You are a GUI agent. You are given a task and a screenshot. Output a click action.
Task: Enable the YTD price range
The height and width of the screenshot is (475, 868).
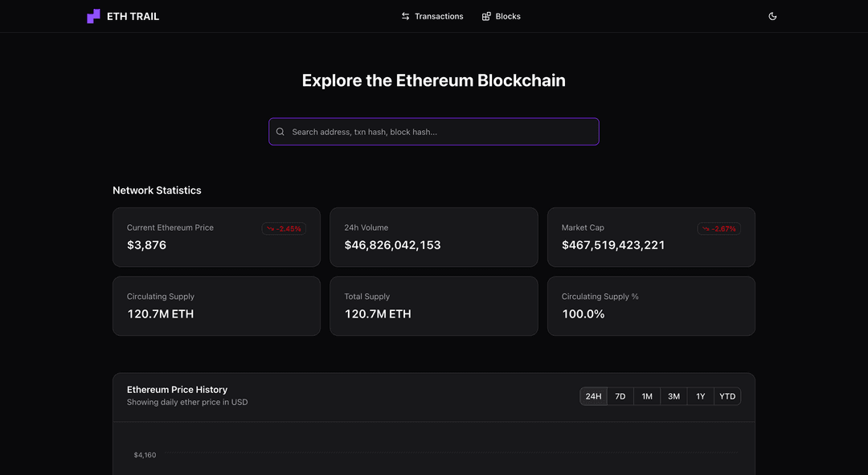click(727, 395)
